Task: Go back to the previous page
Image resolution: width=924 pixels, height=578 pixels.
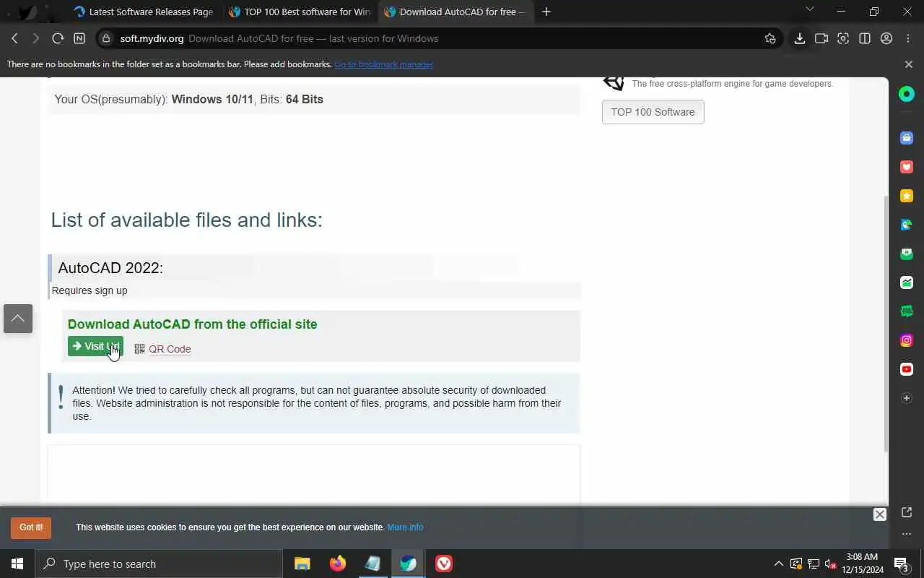Action: pyautogui.click(x=14, y=38)
